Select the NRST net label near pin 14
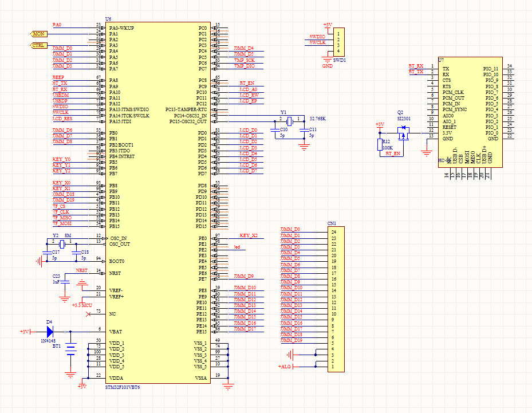This screenshot has width=532, height=413. coord(82,271)
